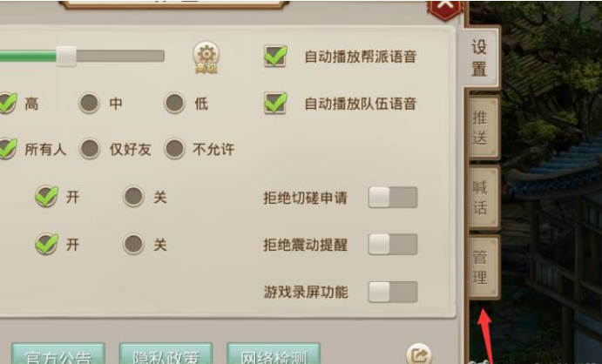This screenshot has width=602, height=364.
Task: Select the 中 quality radio button
Action: [x=89, y=103]
